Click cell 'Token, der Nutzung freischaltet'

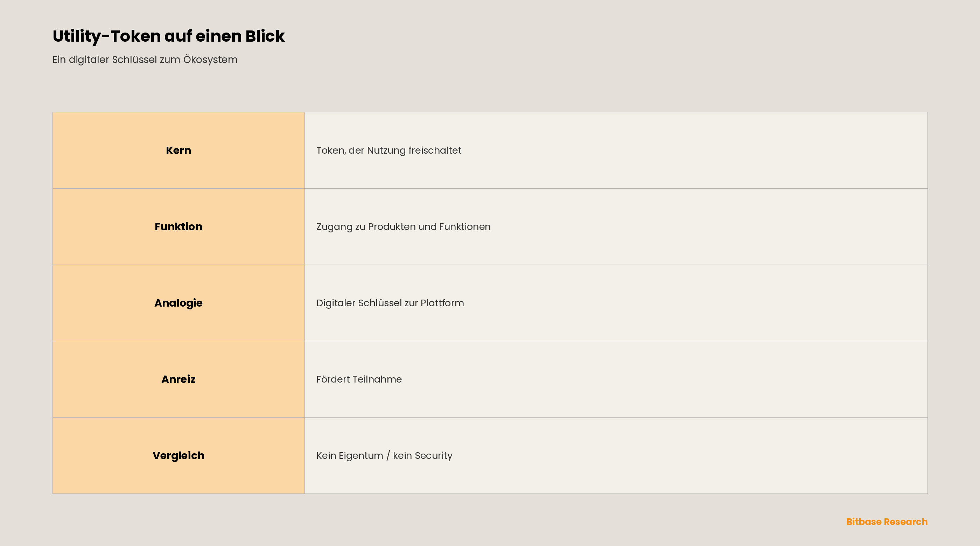click(616, 150)
